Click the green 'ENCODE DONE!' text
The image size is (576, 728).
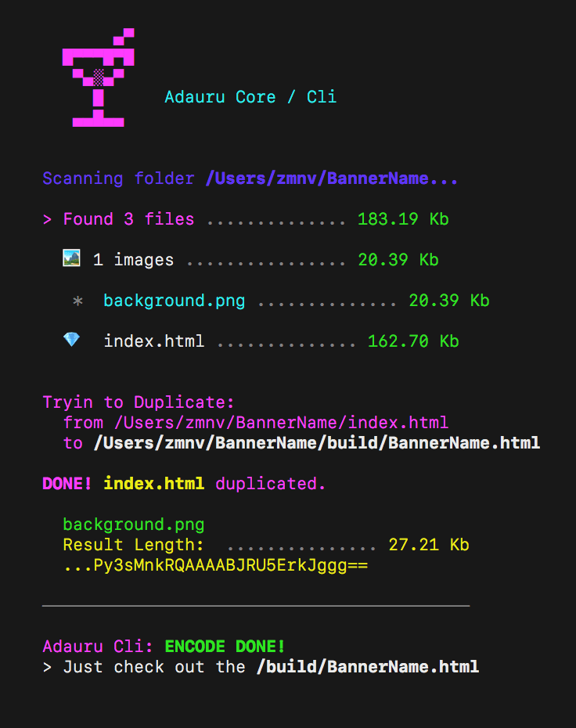click(225, 647)
